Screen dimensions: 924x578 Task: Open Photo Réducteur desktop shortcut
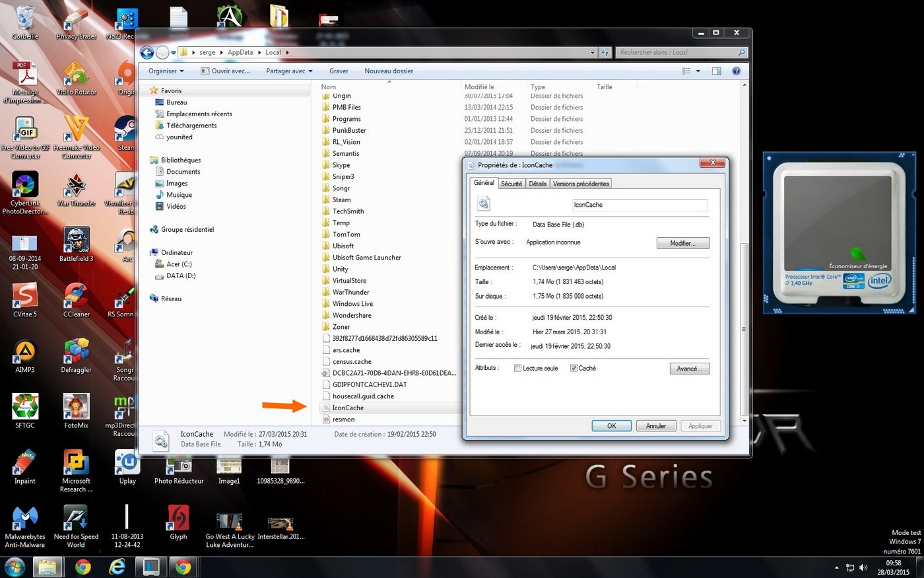[179, 471]
